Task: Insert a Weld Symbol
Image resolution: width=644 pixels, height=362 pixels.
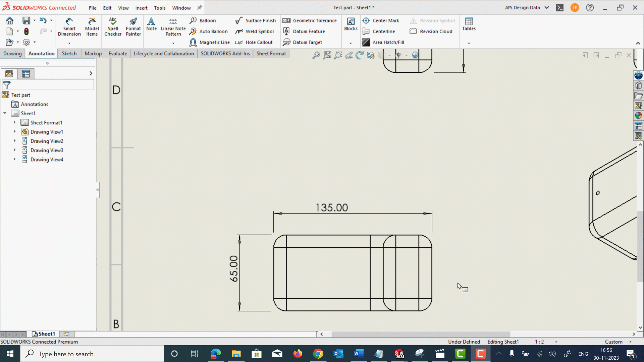Action: (255, 32)
